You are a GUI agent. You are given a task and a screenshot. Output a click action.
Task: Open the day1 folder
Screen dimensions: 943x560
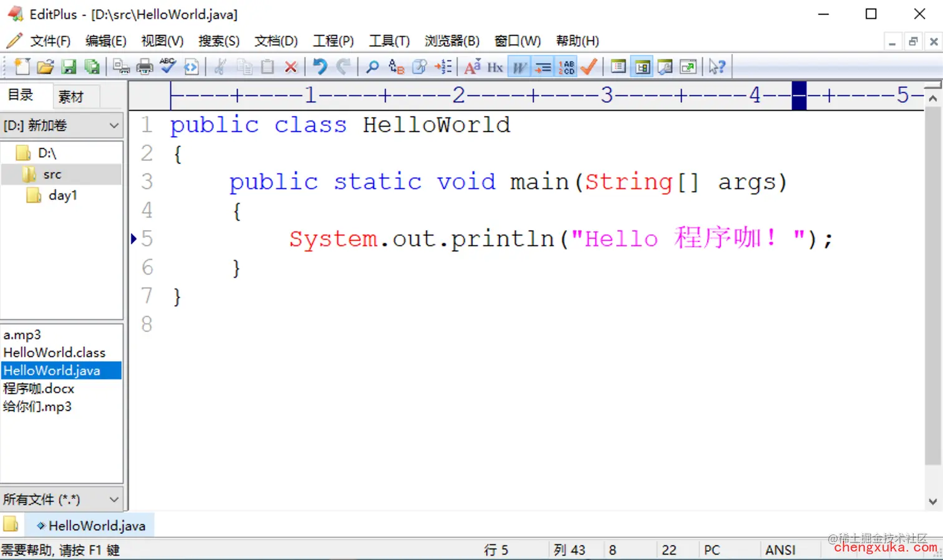62,195
